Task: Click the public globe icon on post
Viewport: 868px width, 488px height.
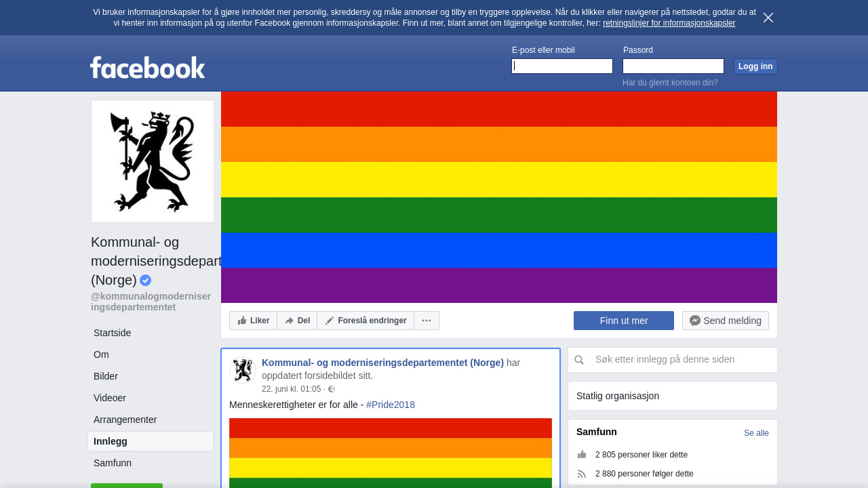Action: pyautogui.click(x=332, y=389)
